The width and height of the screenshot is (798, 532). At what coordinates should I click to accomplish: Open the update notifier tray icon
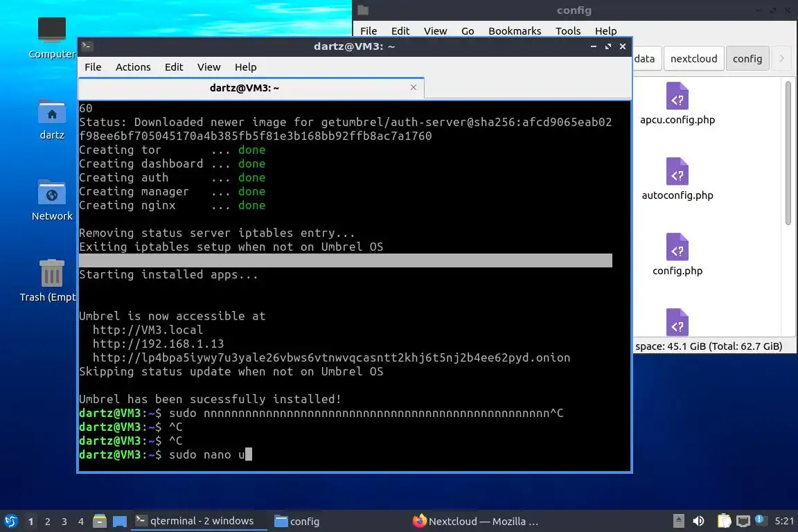[x=760, y=520]
